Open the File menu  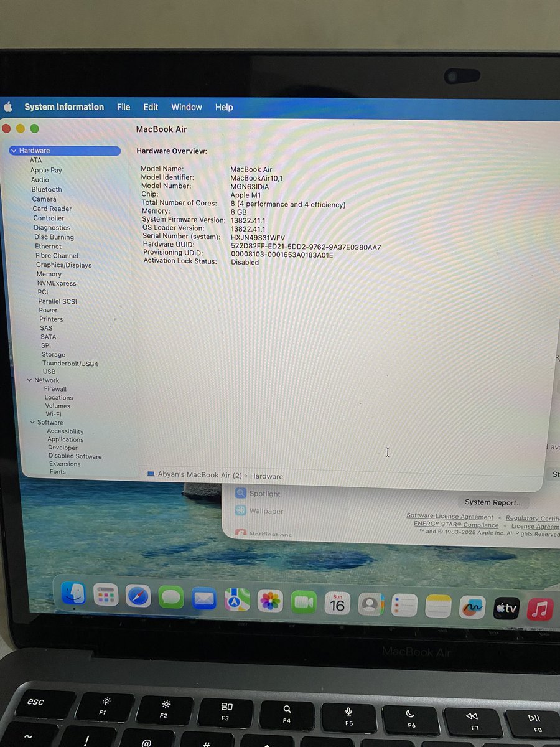pos(123,107)
